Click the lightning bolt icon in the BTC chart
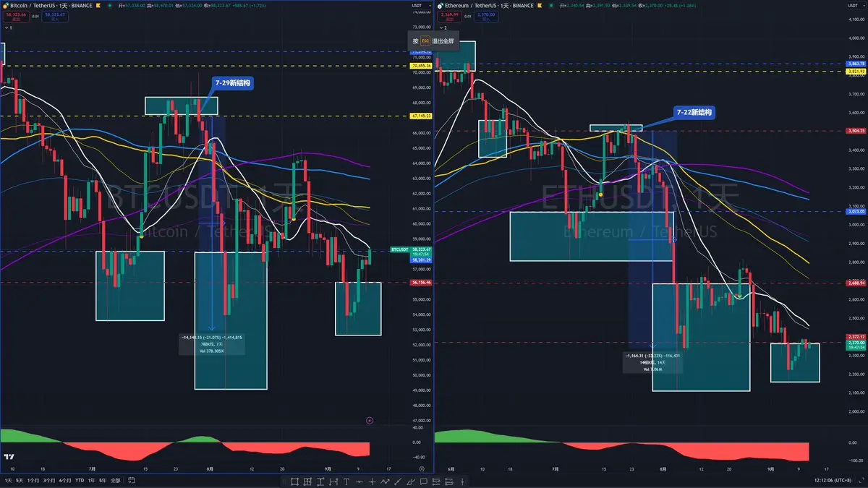The image size is (868, 488). (x=370, y=420)
